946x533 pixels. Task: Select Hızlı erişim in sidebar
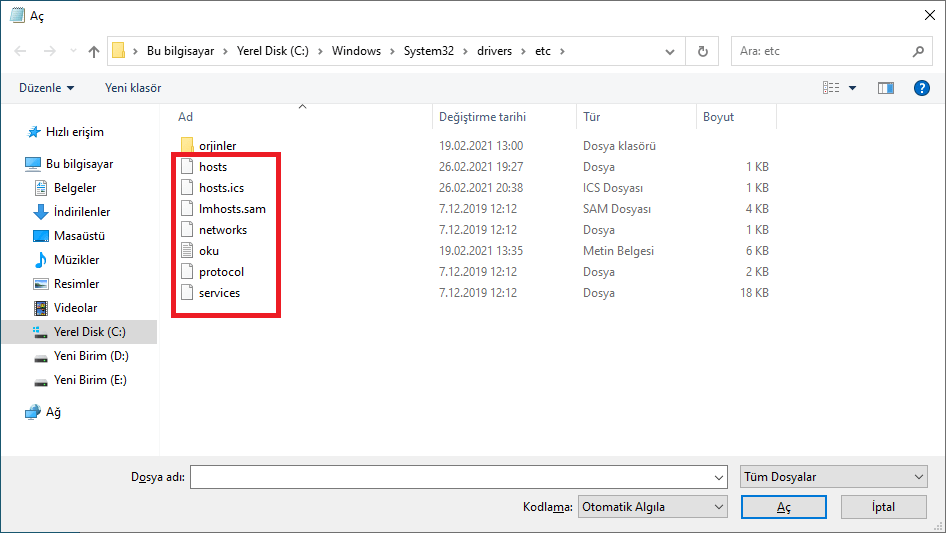point(75,132)
